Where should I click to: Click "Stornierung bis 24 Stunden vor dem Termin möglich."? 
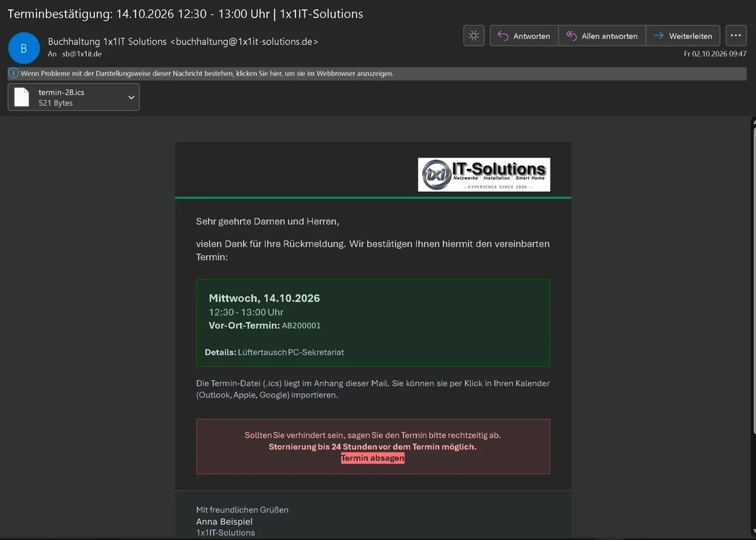(x=373, y=447)
